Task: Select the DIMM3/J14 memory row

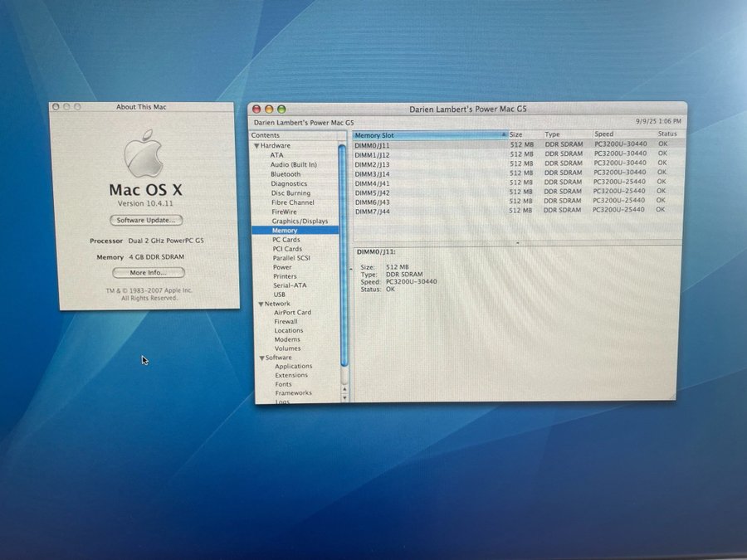Action: 519,173
